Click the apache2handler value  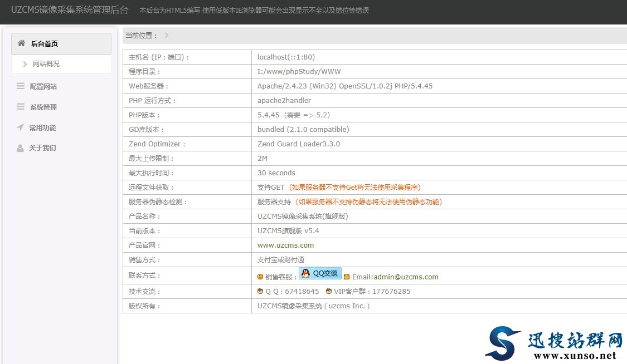tap(284, 100)
